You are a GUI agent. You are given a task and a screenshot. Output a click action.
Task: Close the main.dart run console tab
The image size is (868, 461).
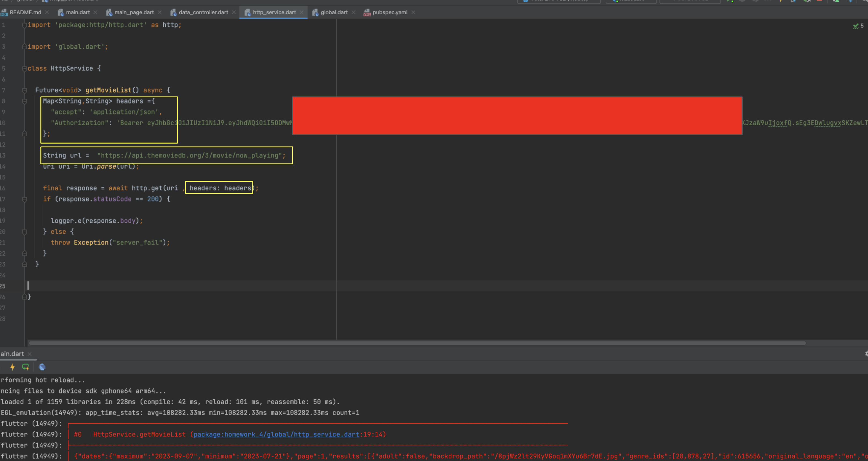(30, 354)
